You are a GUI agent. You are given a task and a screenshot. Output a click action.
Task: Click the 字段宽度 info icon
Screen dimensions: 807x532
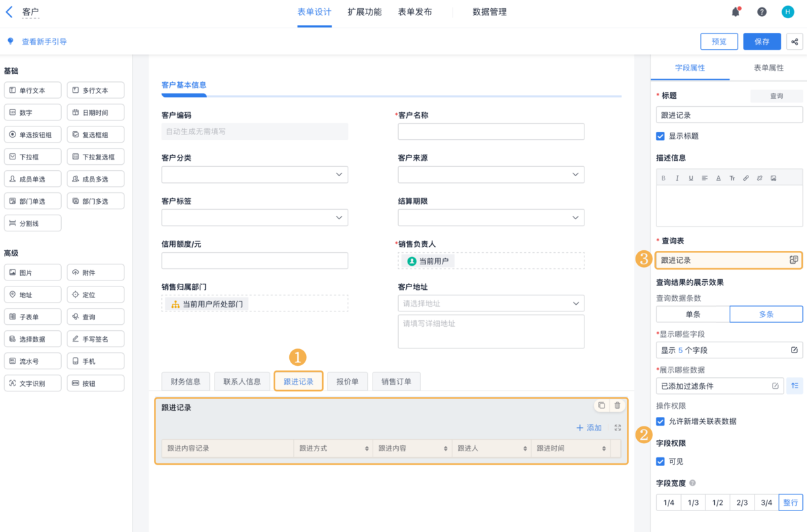tap(693, 483)
